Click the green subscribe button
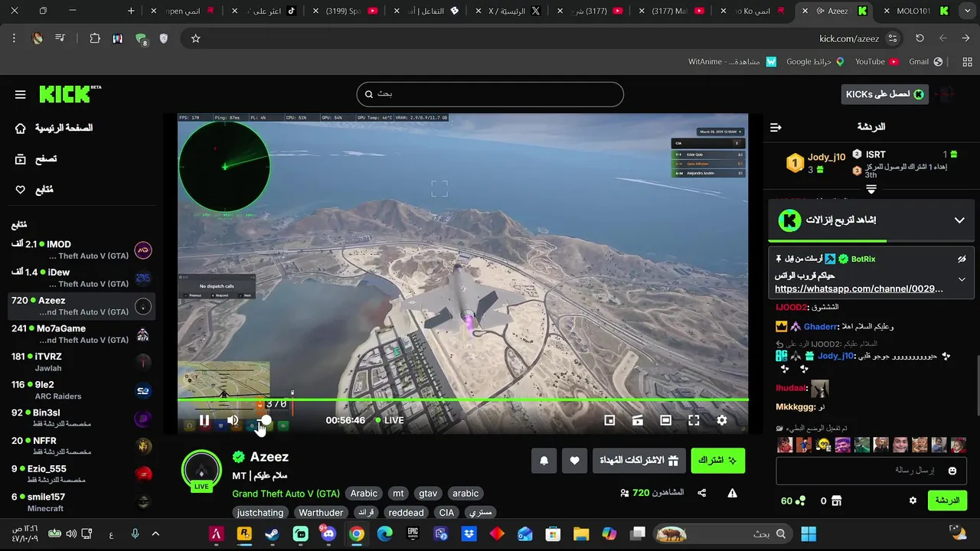Screen dimensions: 980x551 click(x=717, y=461)
